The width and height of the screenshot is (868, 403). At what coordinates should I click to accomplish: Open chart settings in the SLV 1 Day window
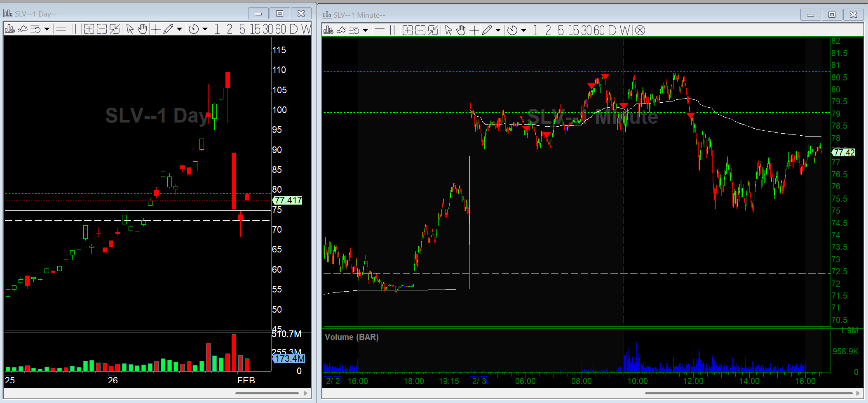[9, 29]
